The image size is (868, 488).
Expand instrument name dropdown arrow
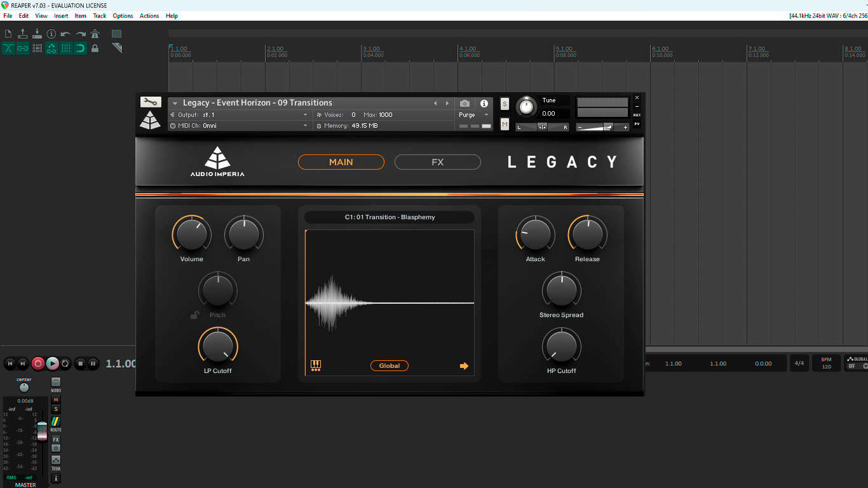pos(175,103)
